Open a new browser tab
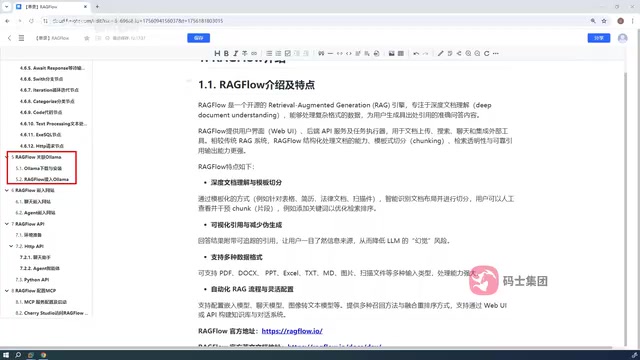Image resolution: width=640 pixels, height=360 pixels. click(97, 7)
